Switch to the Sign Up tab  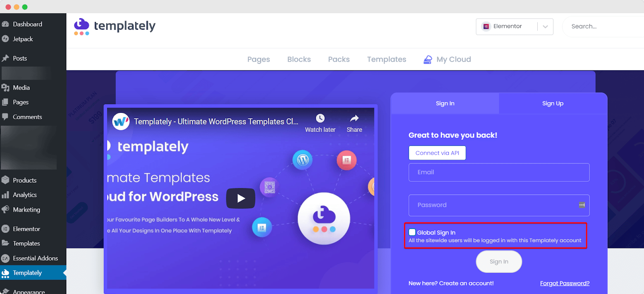pyautogui.click(x=553, y=103)
